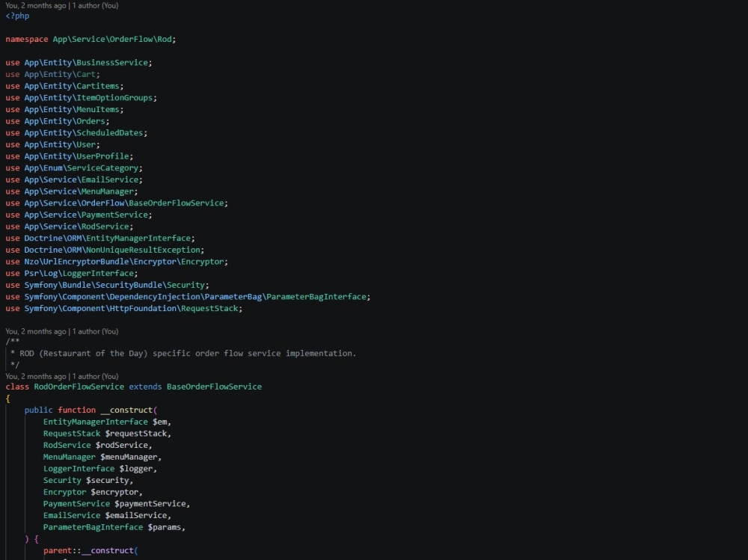Click the /** docblock opening line
This screenshot has height=560, width=748.
coord(13,342)
